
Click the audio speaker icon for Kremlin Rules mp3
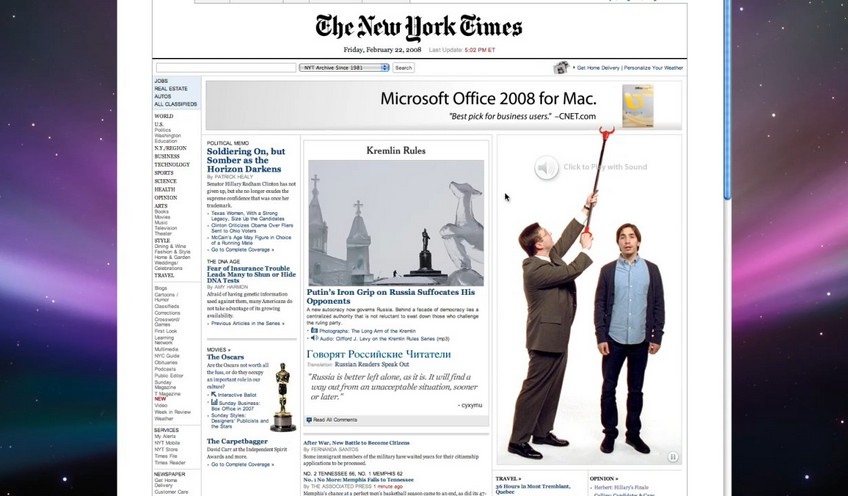[x=314, y=338]
